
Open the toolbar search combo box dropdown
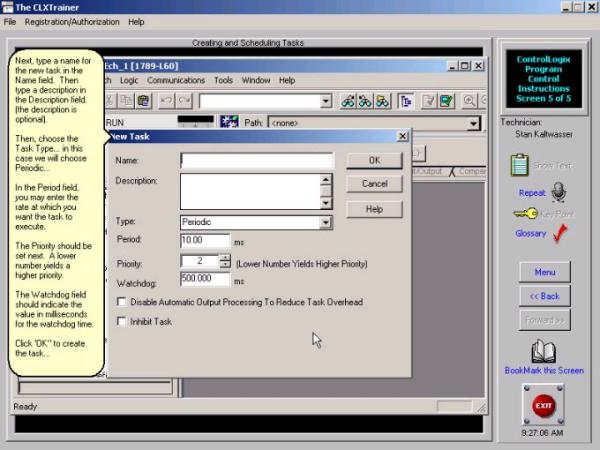coord(325,101)
